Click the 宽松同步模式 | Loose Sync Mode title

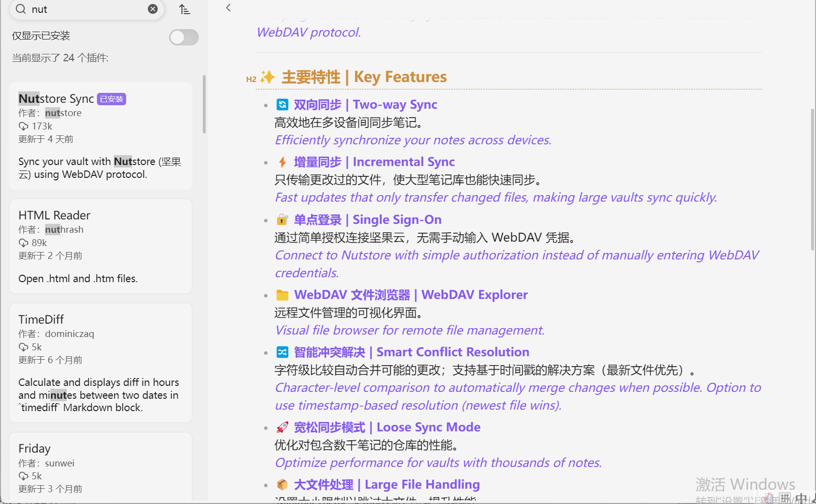coord(387,427)
